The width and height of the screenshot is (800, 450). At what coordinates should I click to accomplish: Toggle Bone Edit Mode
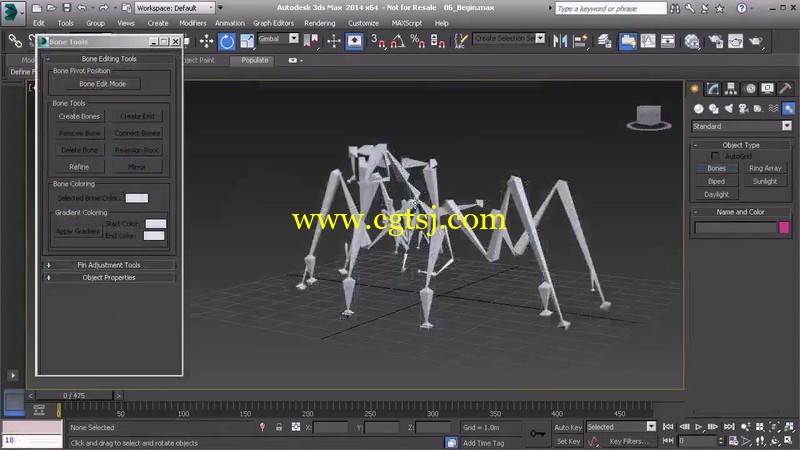(103, 84)
